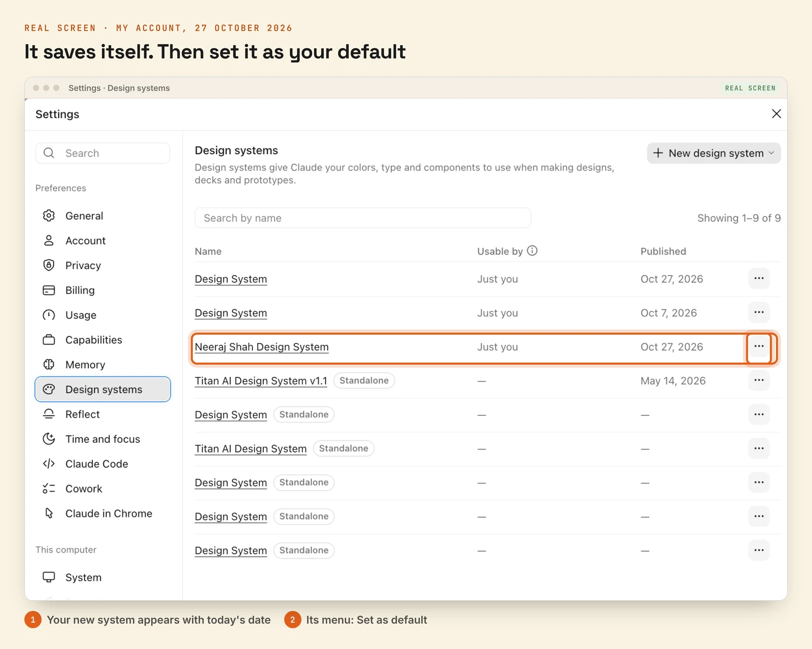The height and width of the screenshot is (649, 812).
Task: Click the Usable by info icon
Action: tap(532, 251)
